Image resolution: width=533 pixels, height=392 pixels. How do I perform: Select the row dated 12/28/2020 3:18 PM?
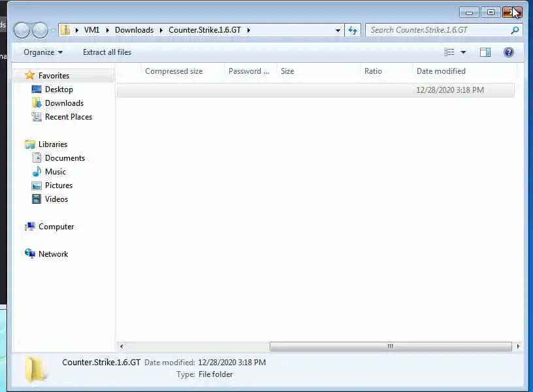[x=315, y=90]
